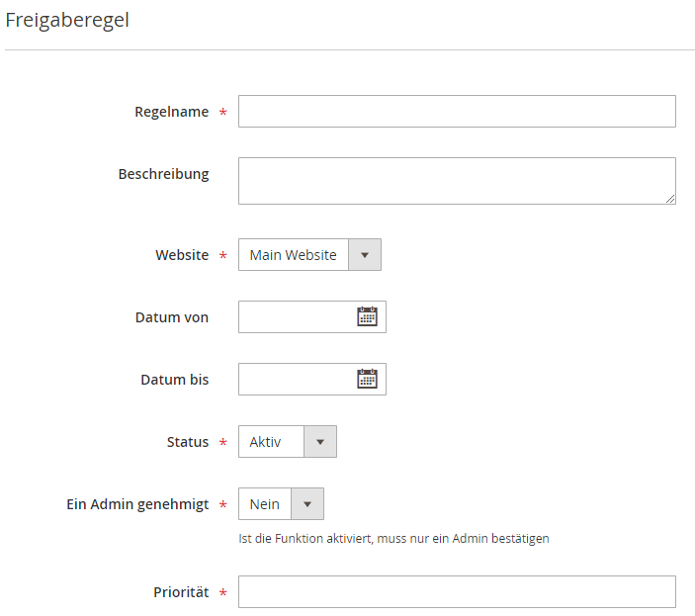The image size is (695, 616).
Task: Focus the Regelname text field
Action: pos(457,111)
